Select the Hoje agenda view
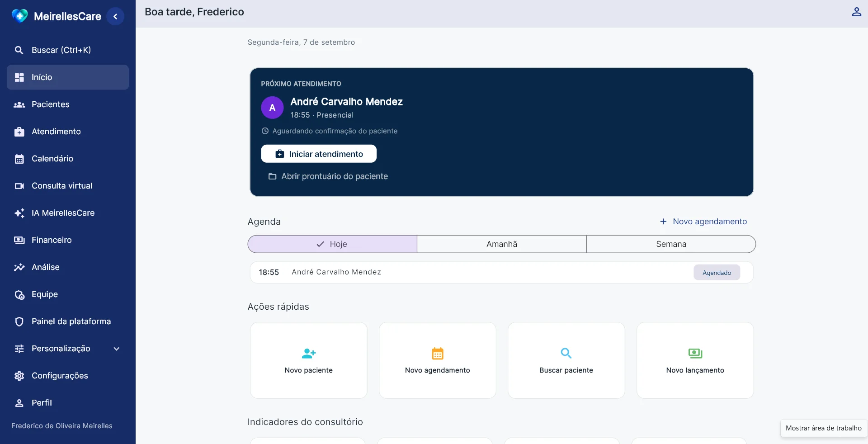868x444 pixels. coord(332,244)
